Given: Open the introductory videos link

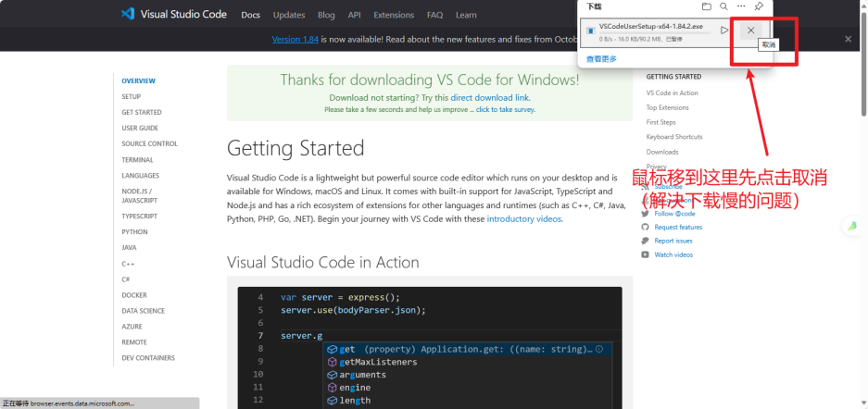Looking at the screenshot, I should (524, 219).
